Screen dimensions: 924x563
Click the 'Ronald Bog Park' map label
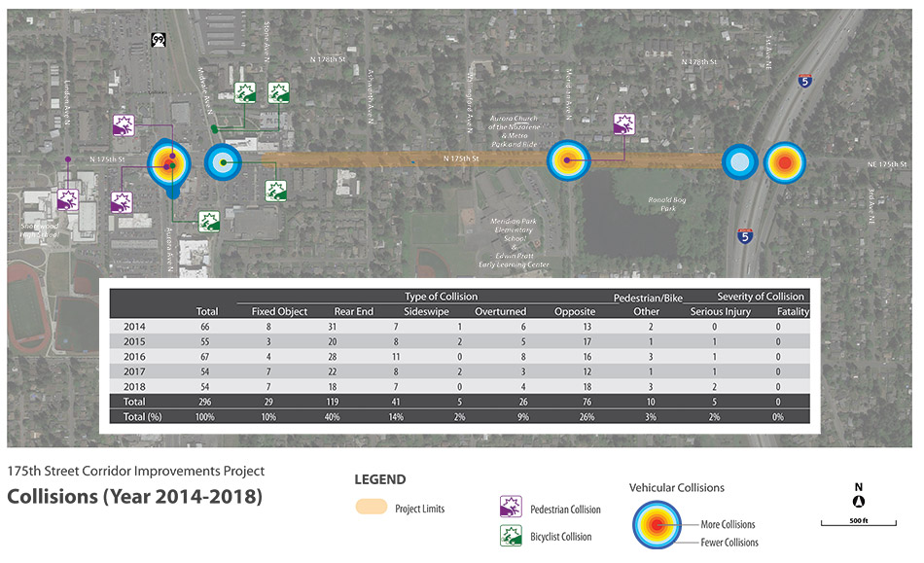pos(667,204)
